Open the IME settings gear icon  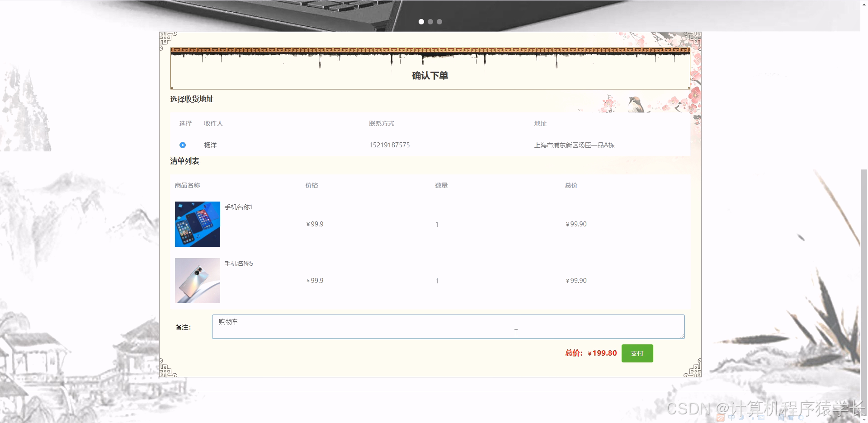pos(801,418)
